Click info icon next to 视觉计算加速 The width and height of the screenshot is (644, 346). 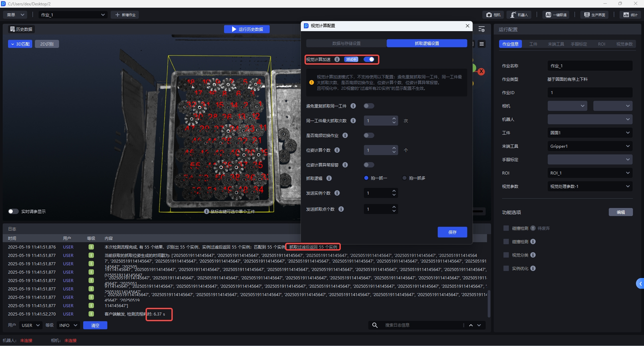(x=337, y=59)
